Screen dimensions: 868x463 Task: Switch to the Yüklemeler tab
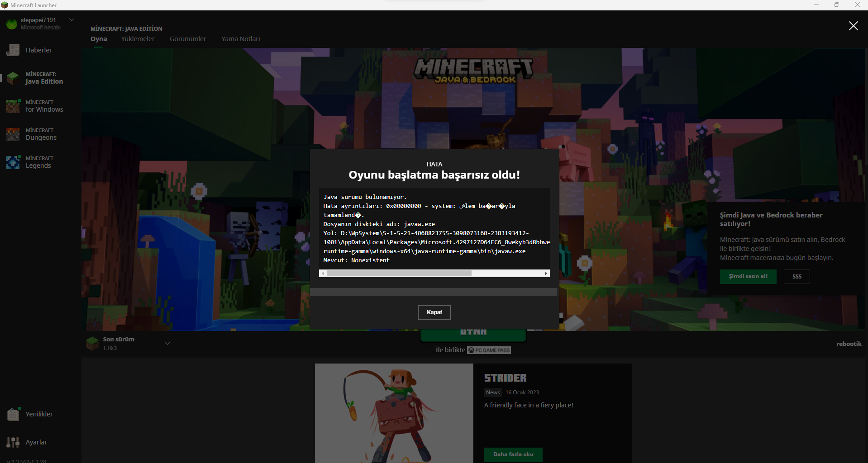138,39
